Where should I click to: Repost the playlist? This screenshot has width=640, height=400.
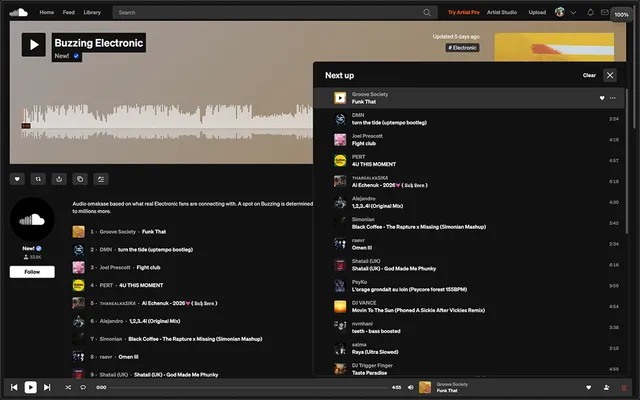38,179
